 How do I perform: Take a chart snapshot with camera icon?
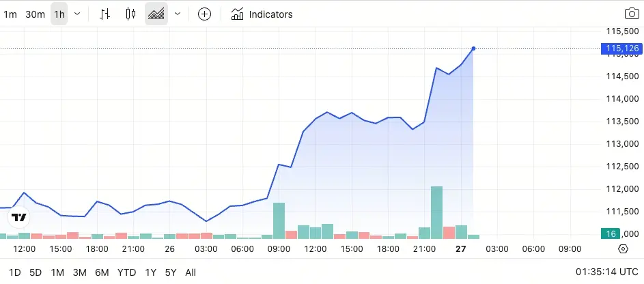tap(631, 14)
